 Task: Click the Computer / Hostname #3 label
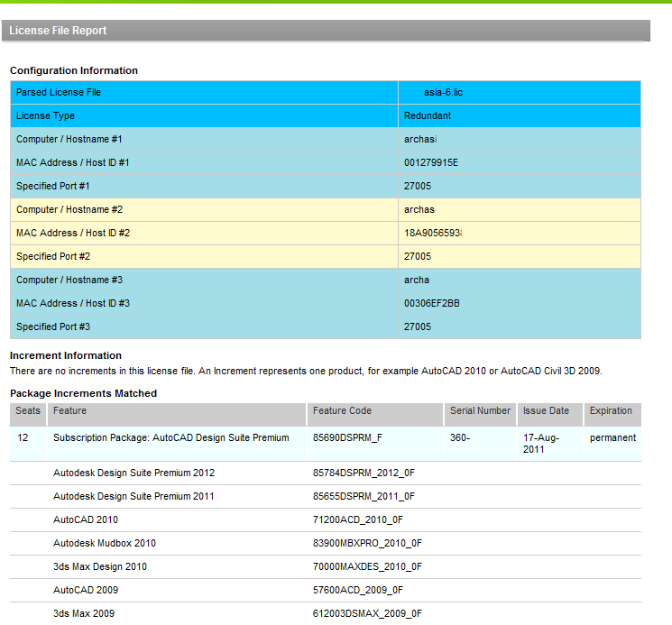(x=69, y=280)
